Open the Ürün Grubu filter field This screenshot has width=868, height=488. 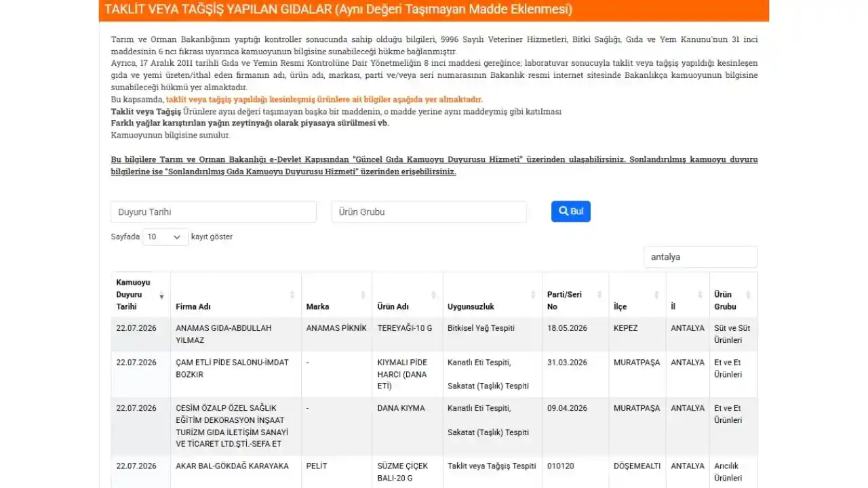point(429,211)
